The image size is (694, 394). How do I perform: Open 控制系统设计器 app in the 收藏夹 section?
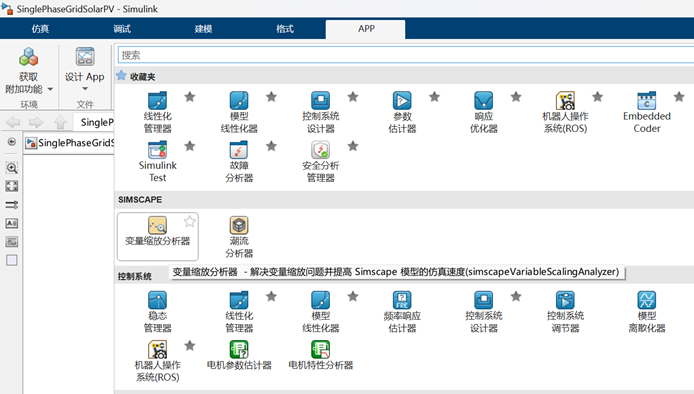coord(320,112)
